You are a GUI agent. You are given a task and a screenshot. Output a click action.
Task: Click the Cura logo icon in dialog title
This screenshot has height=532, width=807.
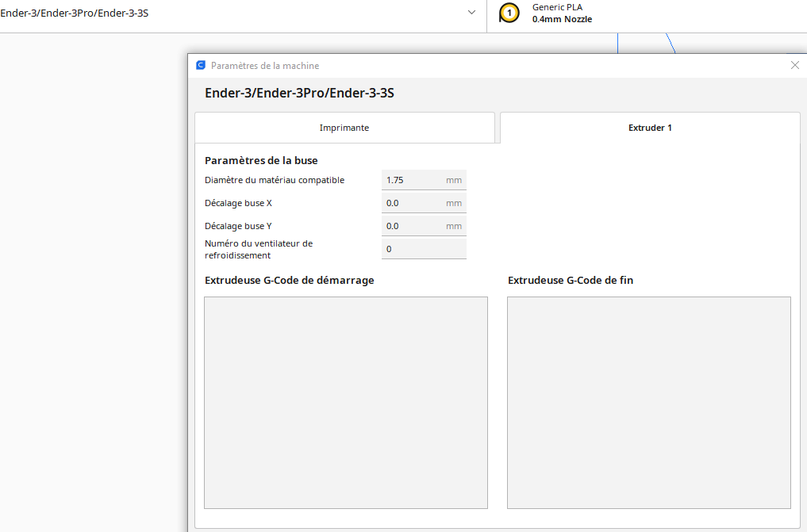pyautogui.click(x=201, y=65)
